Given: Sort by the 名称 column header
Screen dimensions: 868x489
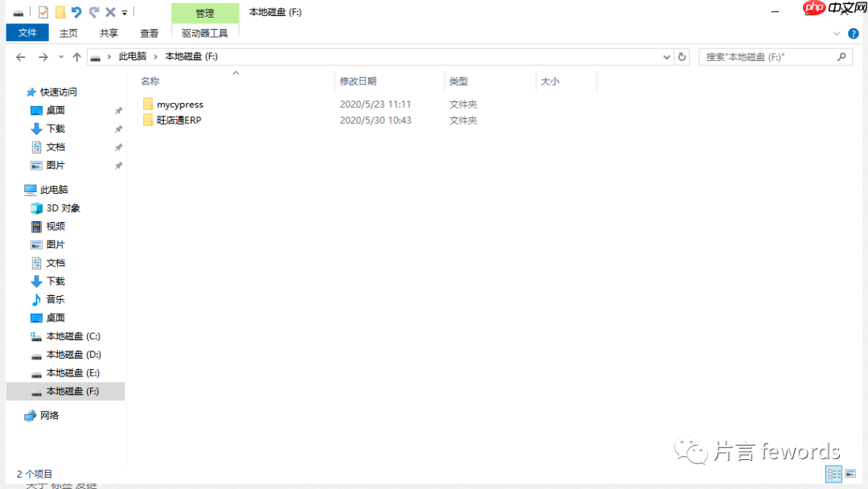Looking at the screenshot, I should [150, 81].
